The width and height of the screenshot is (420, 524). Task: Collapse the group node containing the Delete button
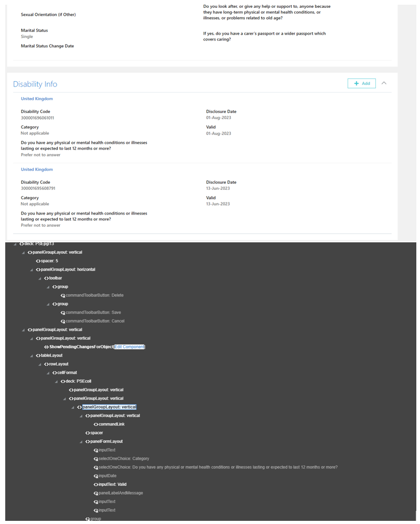point(48,287)
